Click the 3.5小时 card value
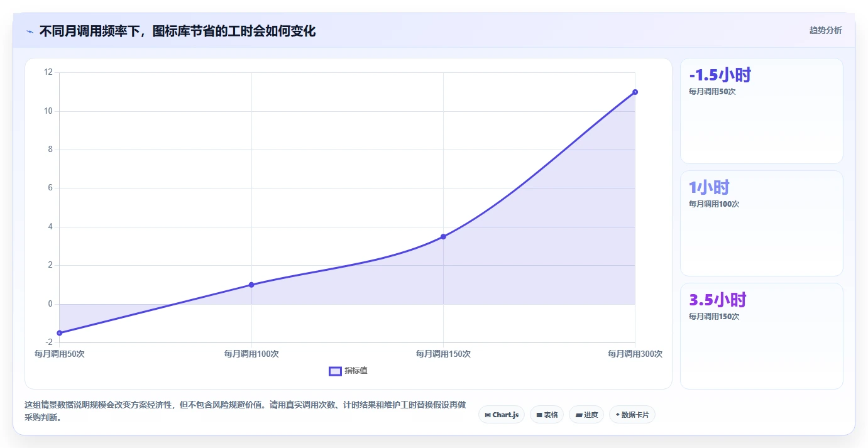868x448 pixels. pyautogui.click(x=718, y=300)
